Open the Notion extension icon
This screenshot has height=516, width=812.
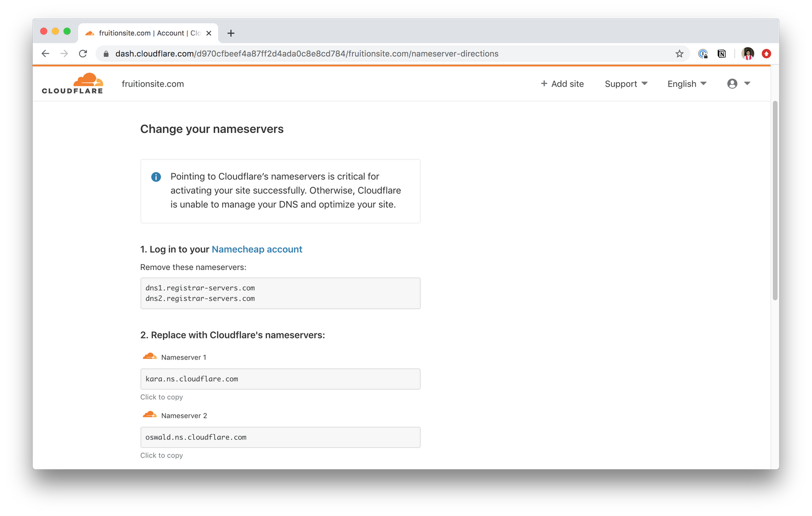pyautogui.click(x=722, y=54)
